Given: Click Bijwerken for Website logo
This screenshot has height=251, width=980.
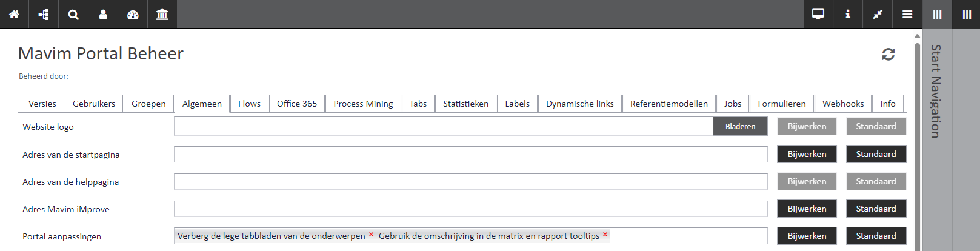Looking at the screenshot, I should point(807,126).
